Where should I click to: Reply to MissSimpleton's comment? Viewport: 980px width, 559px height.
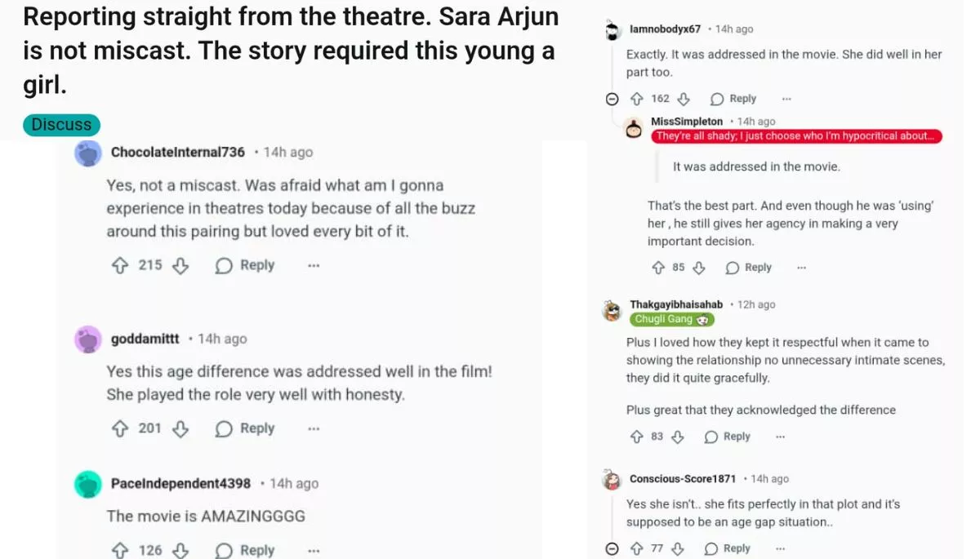(749, 268)
